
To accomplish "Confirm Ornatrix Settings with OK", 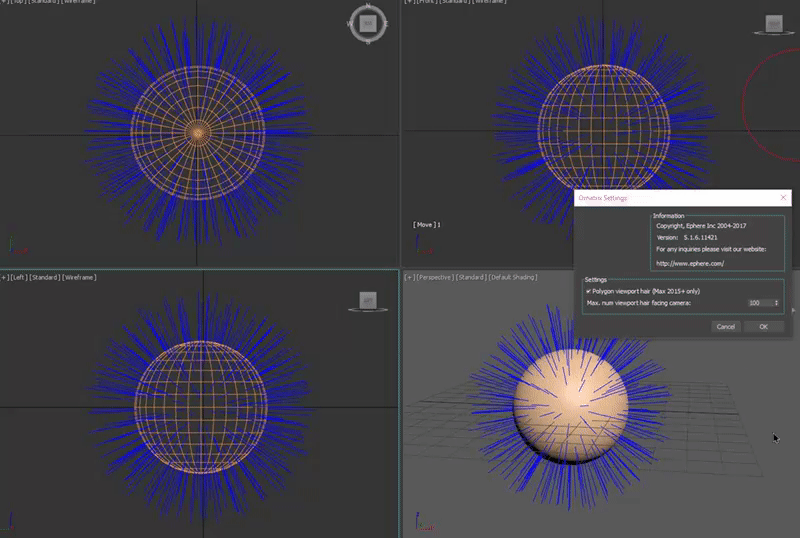I will (763, 326).
